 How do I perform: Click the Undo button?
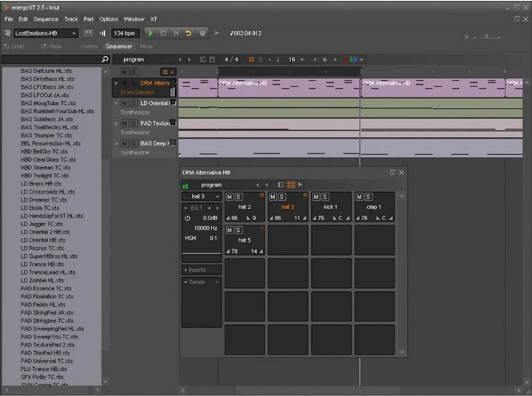(14, 46)
